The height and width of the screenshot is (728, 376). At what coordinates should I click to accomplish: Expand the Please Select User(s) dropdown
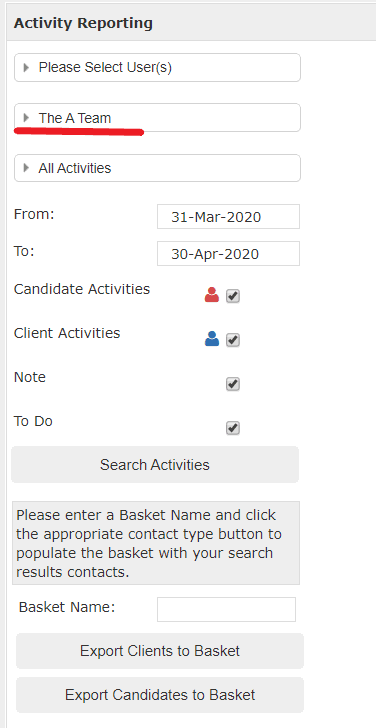(157, 68)
